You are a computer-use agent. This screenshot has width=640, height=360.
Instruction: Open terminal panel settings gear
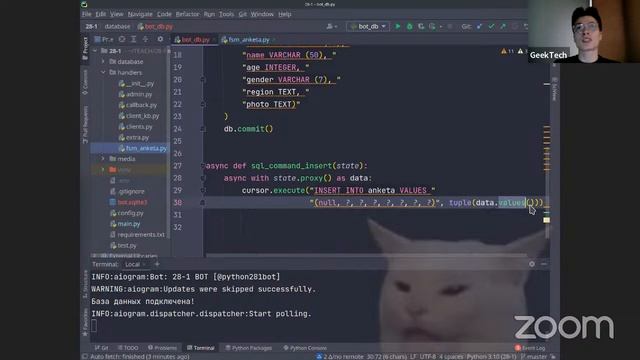point(531,264)
